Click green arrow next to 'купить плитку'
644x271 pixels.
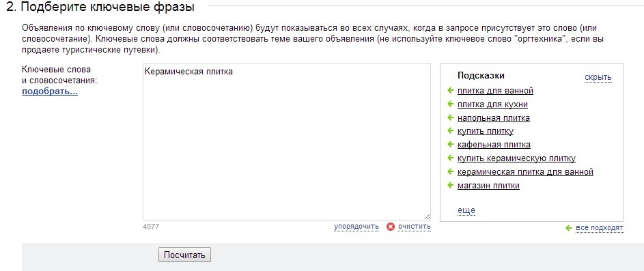(450, 131)
